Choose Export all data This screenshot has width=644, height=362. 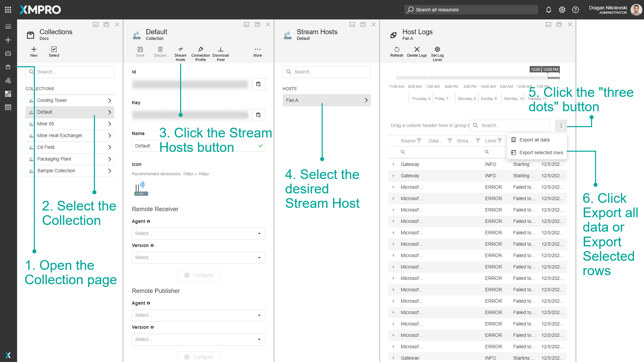(x=537, y=140)
